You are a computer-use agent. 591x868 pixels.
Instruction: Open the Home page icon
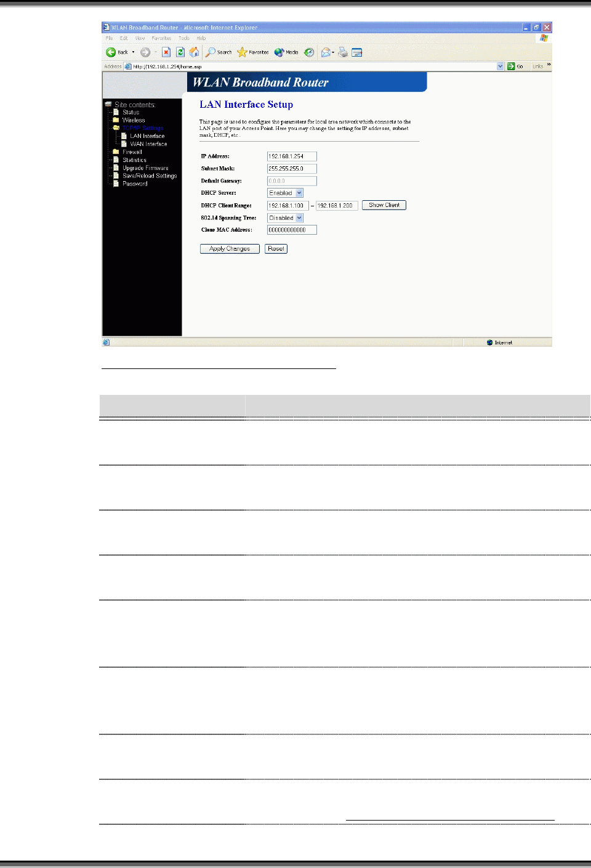tap(195, 52)
